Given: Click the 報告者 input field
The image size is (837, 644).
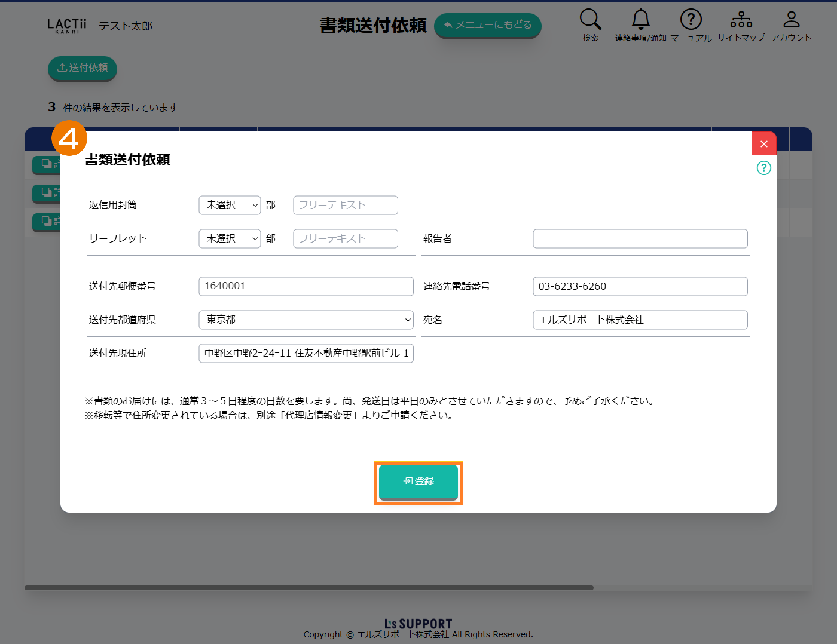Looking at the screenshot, I should point(640,238).
